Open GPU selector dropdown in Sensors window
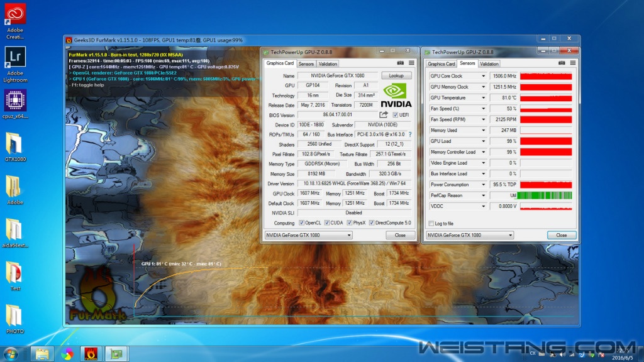This screenshot has width=644, height=362. pos(470,235)
